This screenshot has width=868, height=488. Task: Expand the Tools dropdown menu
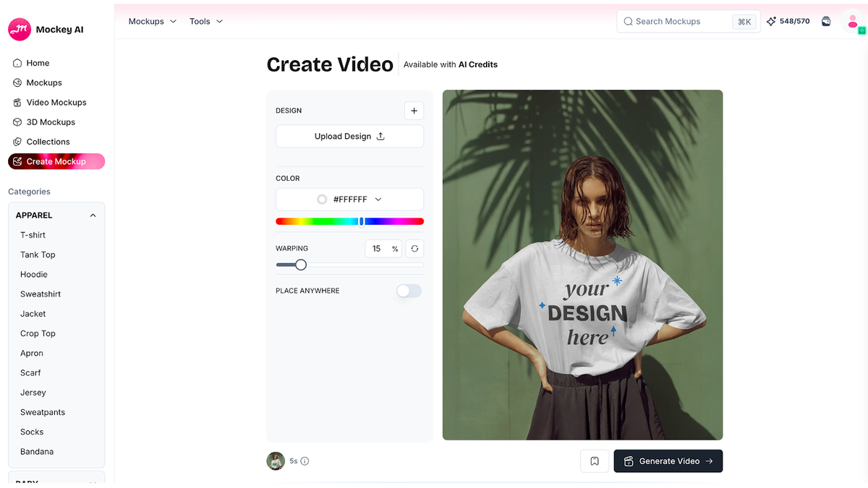click(205, 21)
